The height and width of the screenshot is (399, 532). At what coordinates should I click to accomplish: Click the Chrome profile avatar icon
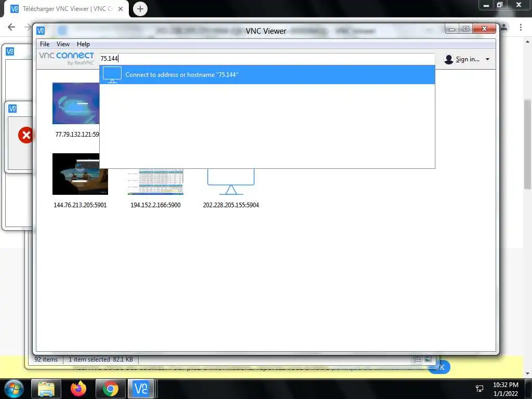504,27
